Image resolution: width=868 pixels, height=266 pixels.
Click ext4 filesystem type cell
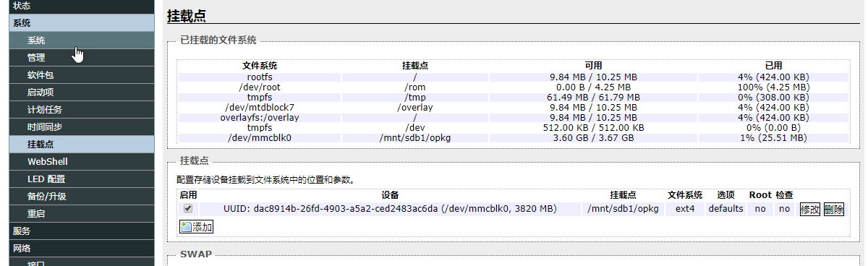point(685,209)
